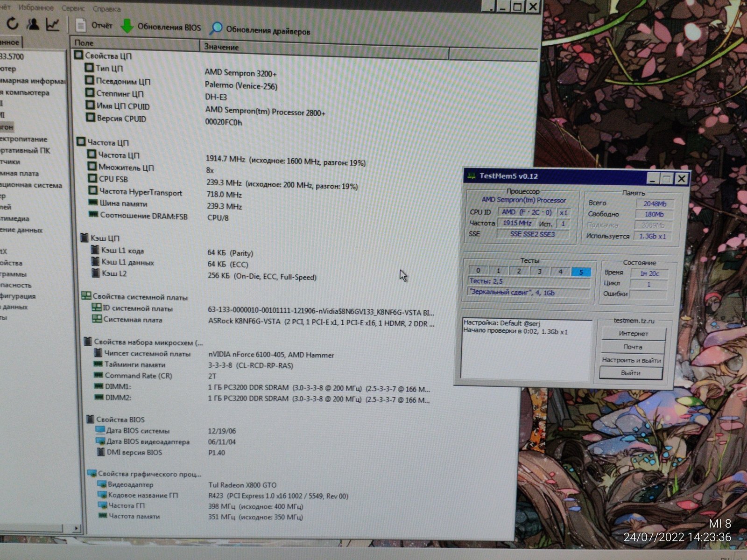The image size is (747, 560).
Task: Click the 180Mb free memory field
Action: pyautogui.click(x=654, y=214)
